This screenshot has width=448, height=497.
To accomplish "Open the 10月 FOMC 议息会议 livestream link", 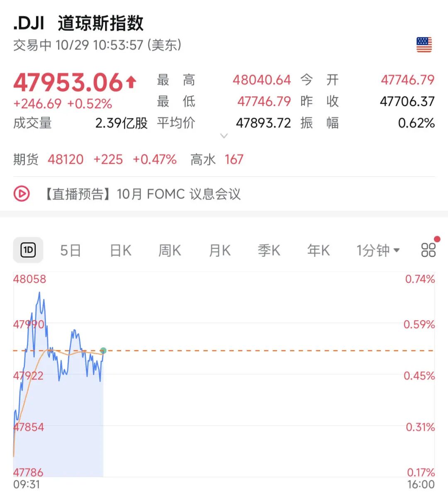I will pos(143,194).
